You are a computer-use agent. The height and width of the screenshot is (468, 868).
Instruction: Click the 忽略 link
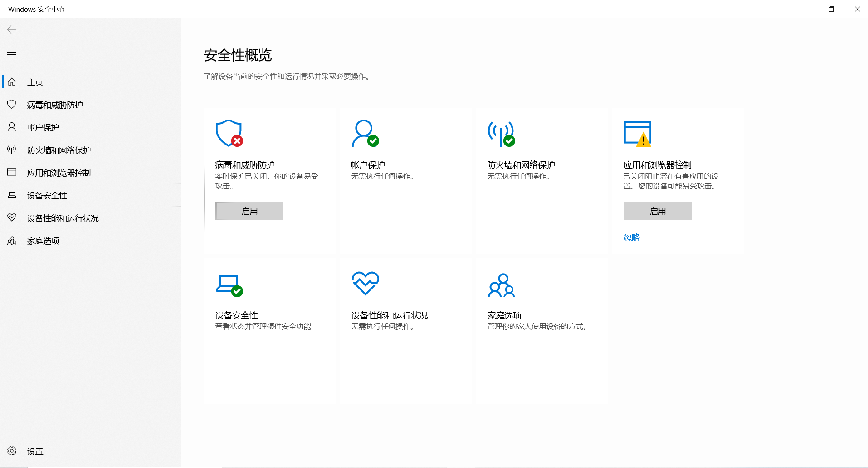pos(631,237)
